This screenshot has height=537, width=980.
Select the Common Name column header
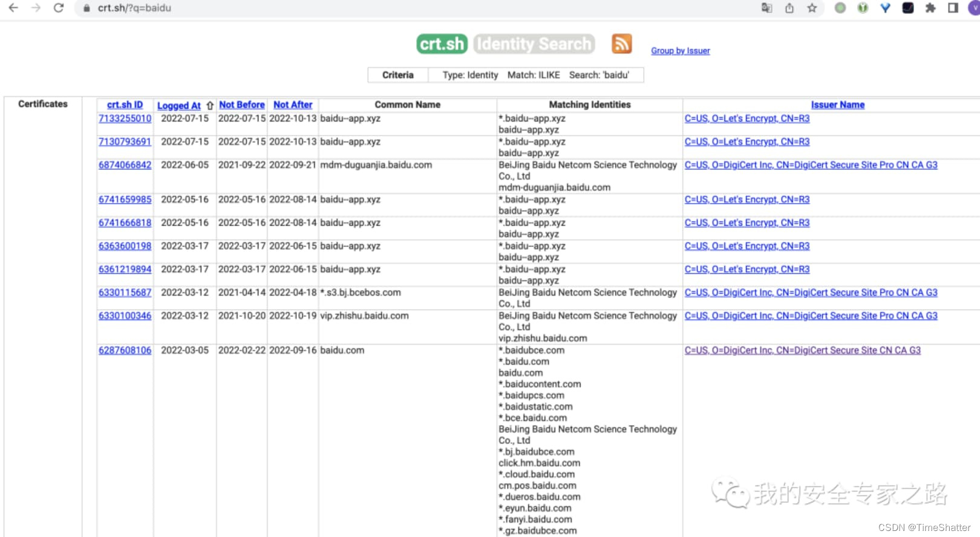408,105
